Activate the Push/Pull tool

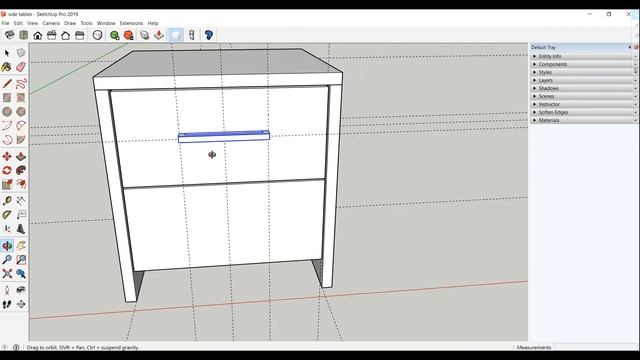(x=21, y=156)
